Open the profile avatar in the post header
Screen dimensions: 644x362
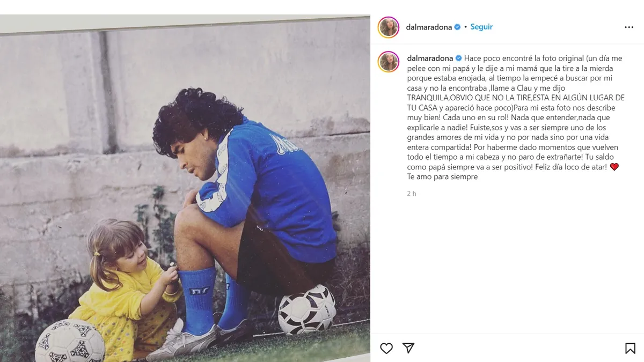389,27
